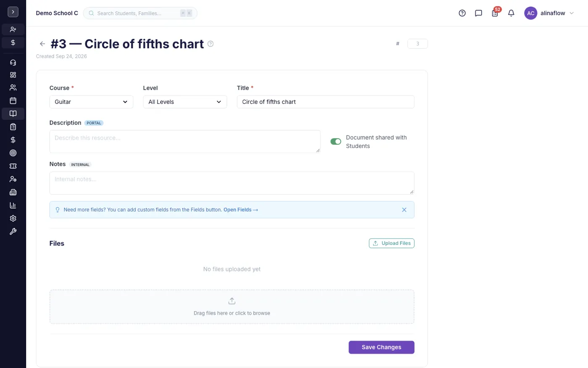Dismiss the custom fields hint banner
This screenshot has width=588, height=368.
(404, 210)
